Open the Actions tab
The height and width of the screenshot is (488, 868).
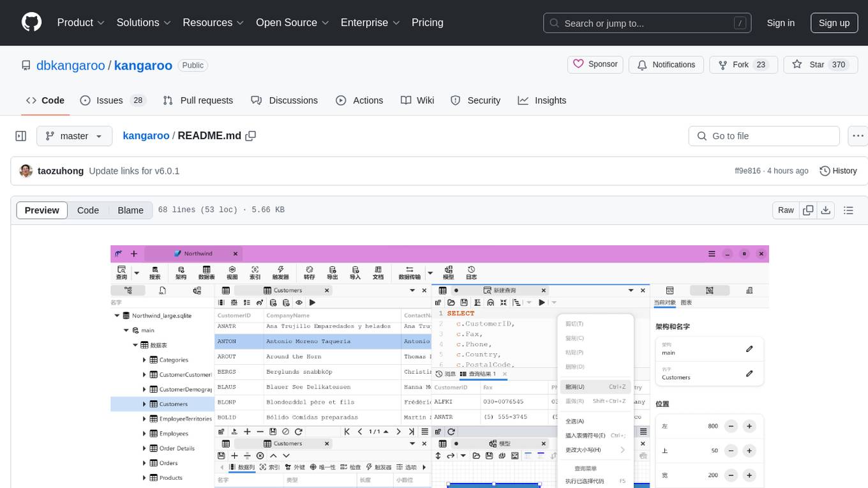(359, 100)
